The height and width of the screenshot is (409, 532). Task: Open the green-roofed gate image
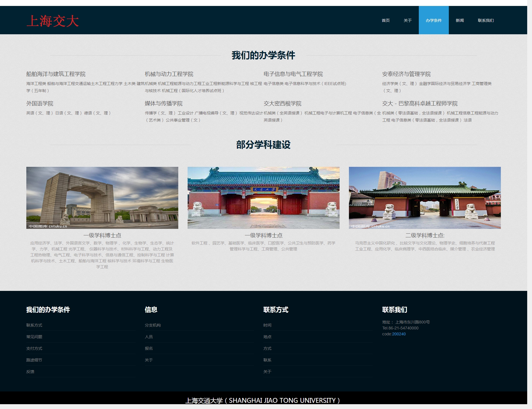[x=425, y=198]
